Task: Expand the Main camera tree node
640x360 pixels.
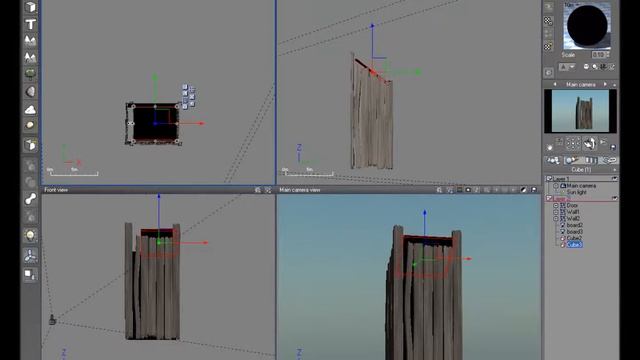Action: pyautogui.click(x=556, y=186)
